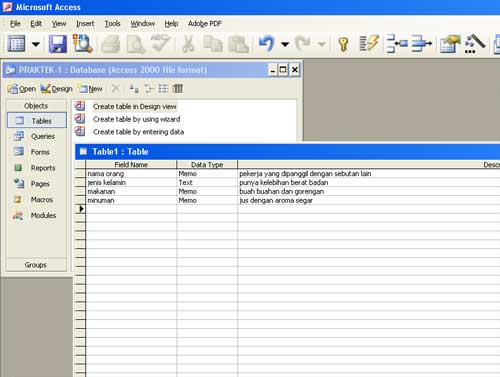500x377 pixels.
Task: Click the Spelling check icon
Action: point(160,43)
